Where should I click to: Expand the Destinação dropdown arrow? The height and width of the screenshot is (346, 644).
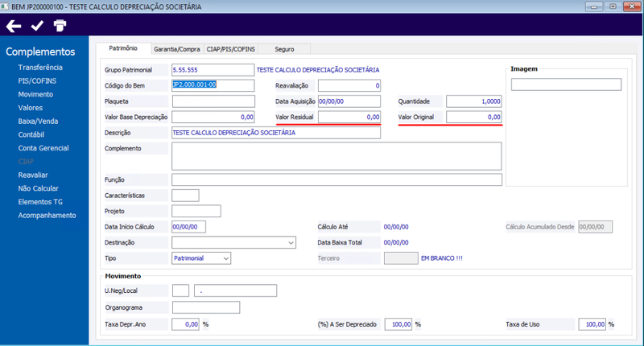click(x=291, y=242)
